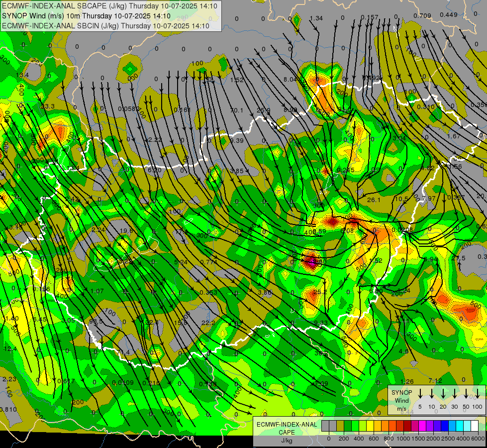Select the dark green CAPE legend swatch
The image size is (487, 448).
(348, 426)
